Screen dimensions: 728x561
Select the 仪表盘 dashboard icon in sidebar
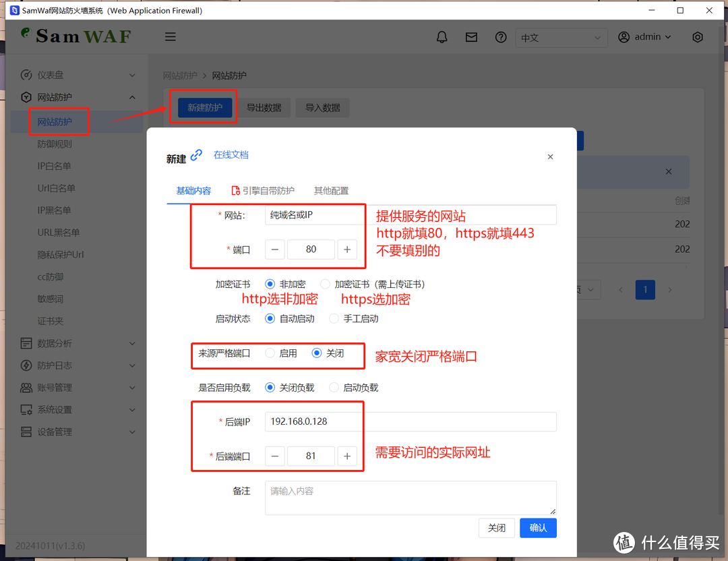tap(26, 75)
